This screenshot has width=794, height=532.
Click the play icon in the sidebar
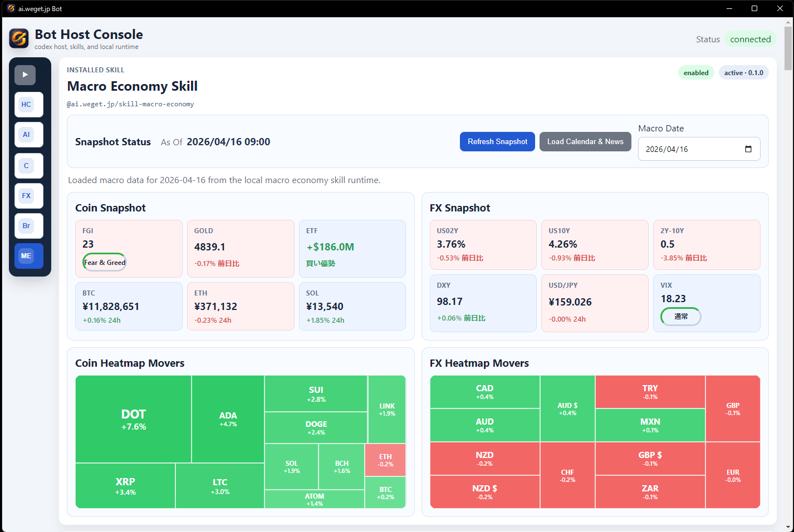tap(25, 75)
